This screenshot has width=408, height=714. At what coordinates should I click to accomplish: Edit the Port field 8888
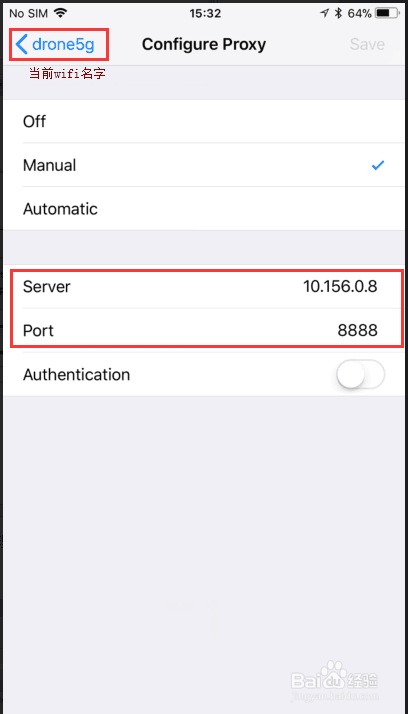204,330
